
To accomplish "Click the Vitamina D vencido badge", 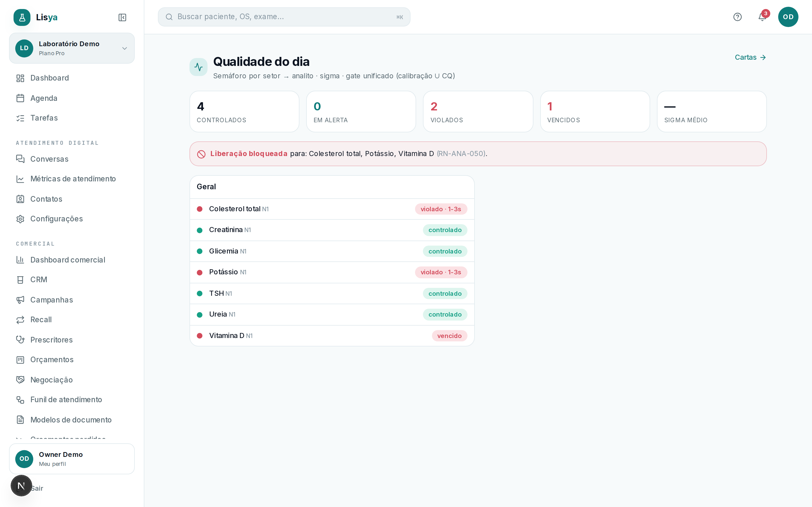I will (x=449, y=336).
